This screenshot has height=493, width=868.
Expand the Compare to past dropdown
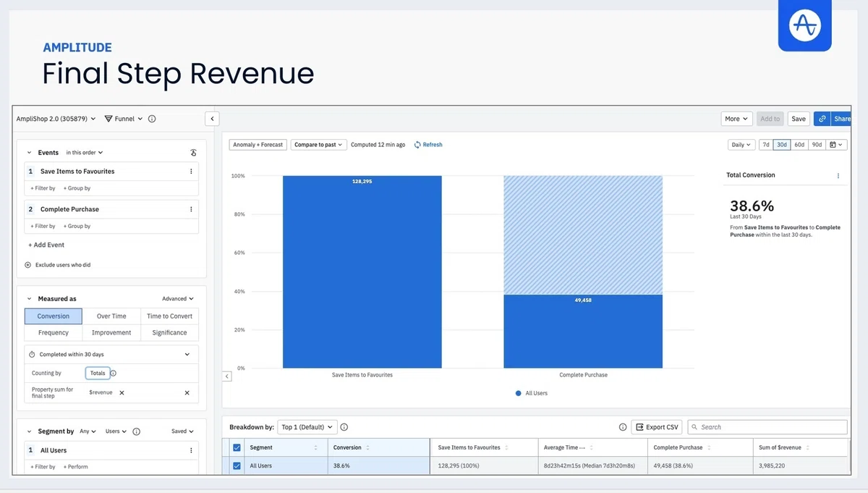[319, 145]
